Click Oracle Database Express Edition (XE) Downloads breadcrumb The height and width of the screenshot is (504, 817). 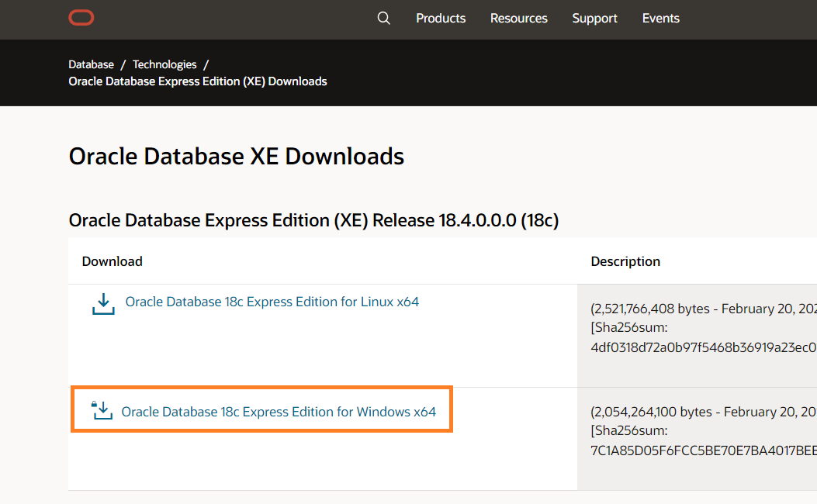pos(198,81)
